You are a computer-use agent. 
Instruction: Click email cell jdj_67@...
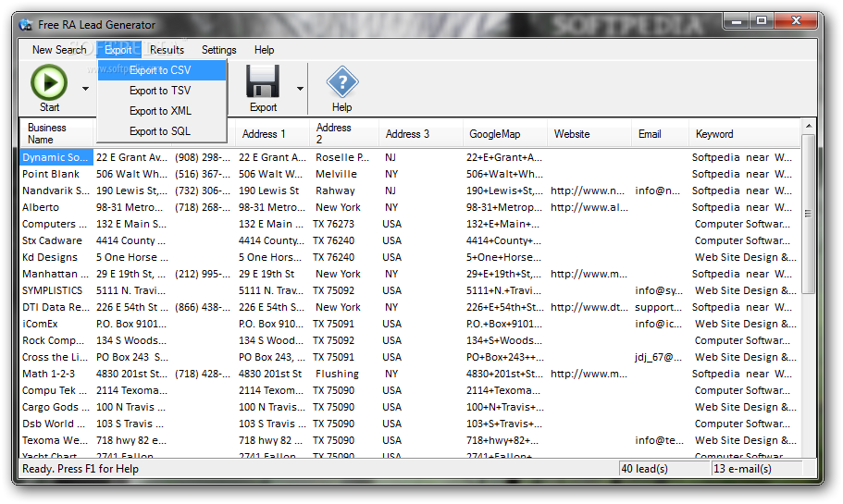point(658,357)
